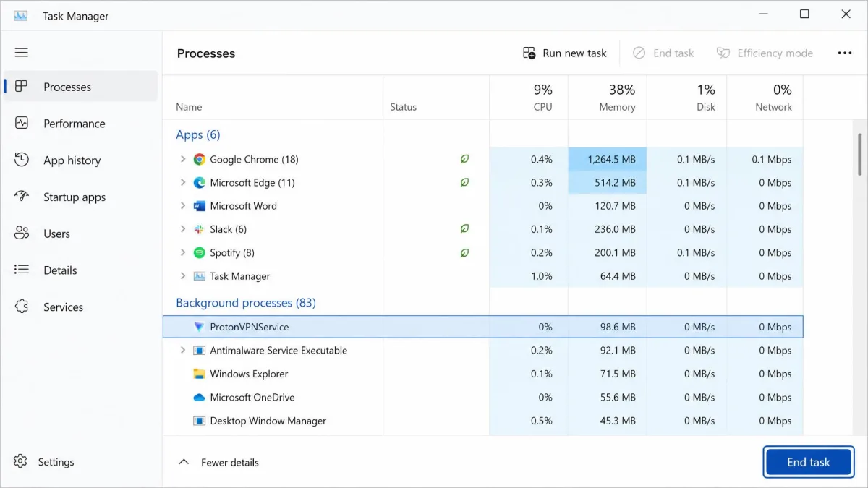868x488 pixels.
Task: Click the Apps (6) group header
Action: click(x=198, y=134)
